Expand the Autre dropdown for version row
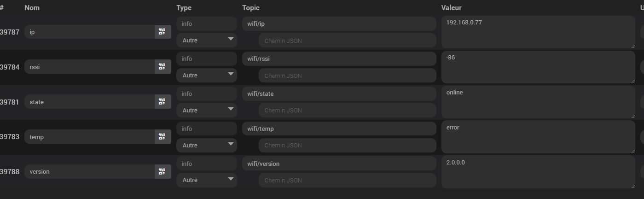The image size is (644, 199). [x=207, y=180]
